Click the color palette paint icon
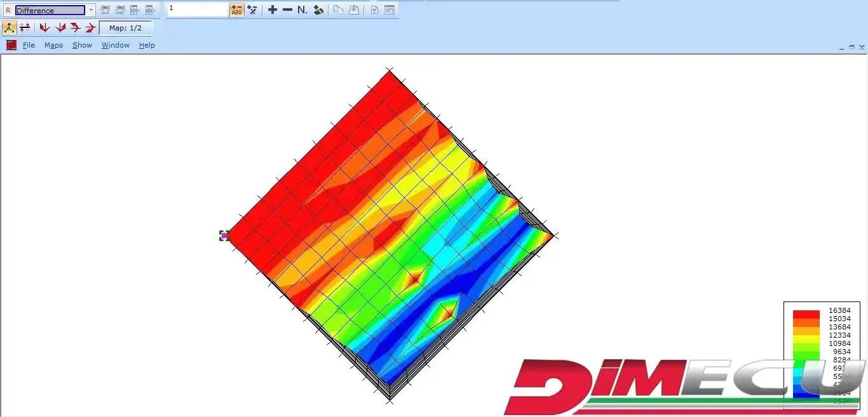Image resolution: width=868 pixels, height=417 pixels. [x=318, y=10]
